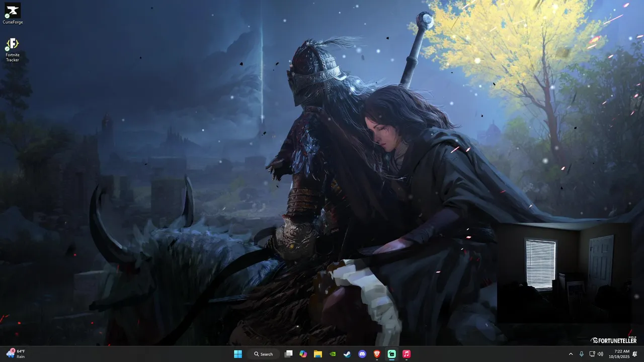
Task: Open the volume control in the tray
Action: pos(600,354)
